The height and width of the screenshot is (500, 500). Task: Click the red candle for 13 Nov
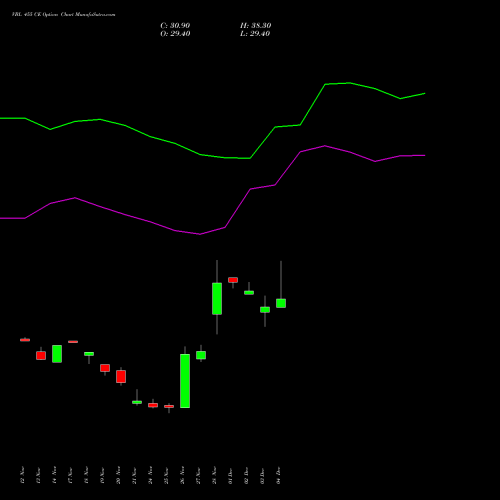tap(41, 355)
